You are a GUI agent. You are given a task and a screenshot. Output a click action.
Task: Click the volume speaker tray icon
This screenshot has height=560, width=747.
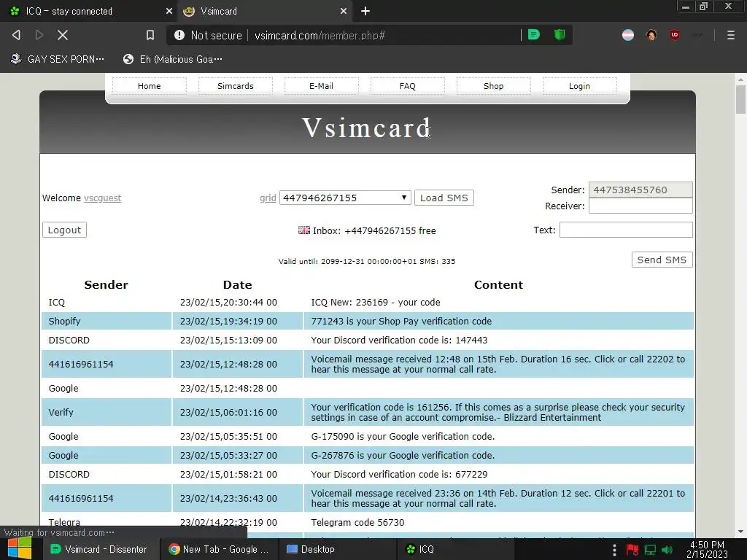click(667, 550)
